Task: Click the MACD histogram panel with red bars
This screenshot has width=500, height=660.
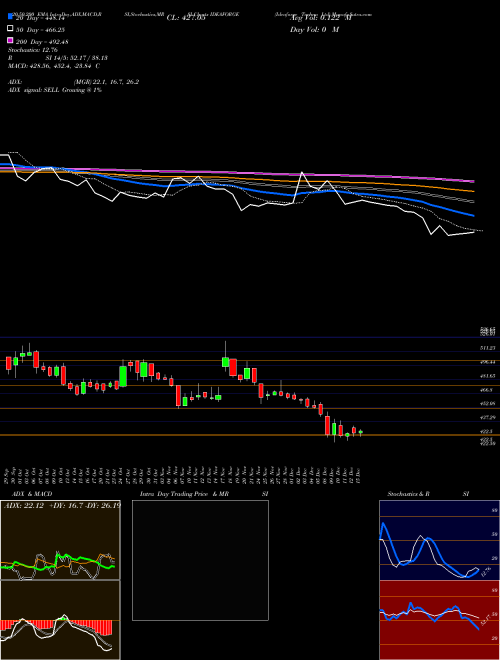Action: pos(60,620)
